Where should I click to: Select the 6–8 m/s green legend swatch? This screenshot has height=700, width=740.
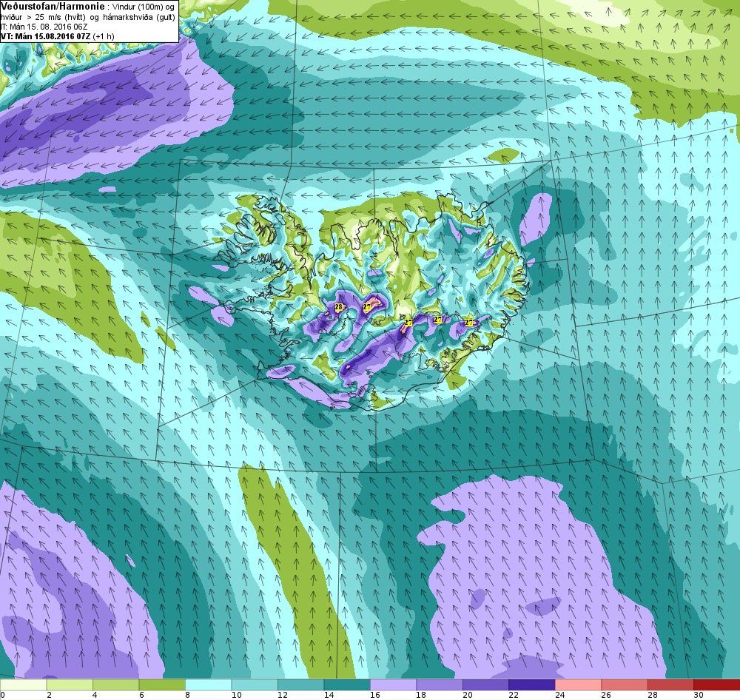click(162, 684)
